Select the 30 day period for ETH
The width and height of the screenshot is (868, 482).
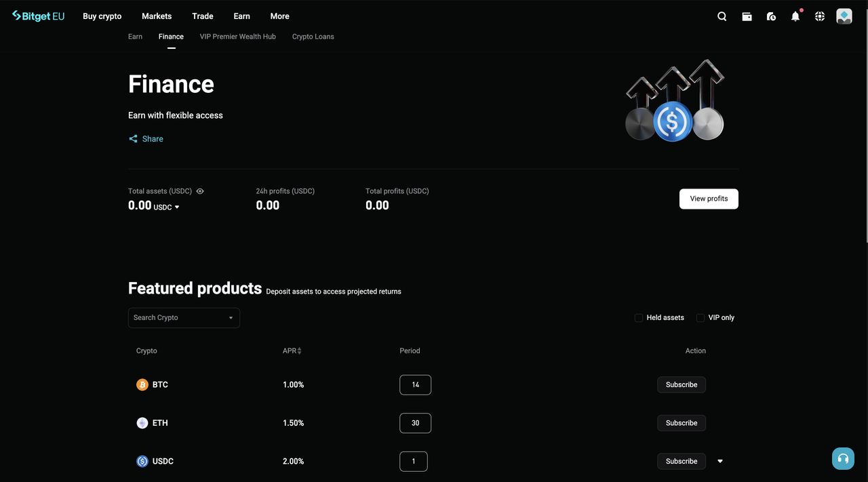416,423
